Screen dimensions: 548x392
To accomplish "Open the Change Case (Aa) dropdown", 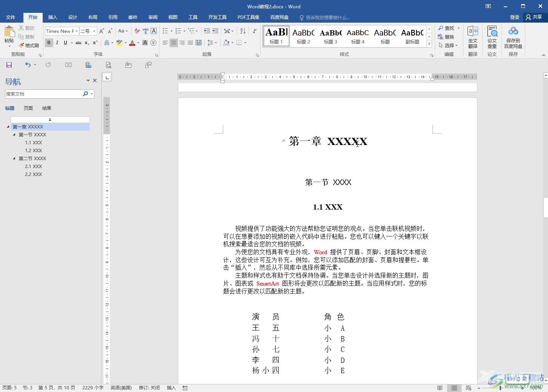I will [123, 31].
